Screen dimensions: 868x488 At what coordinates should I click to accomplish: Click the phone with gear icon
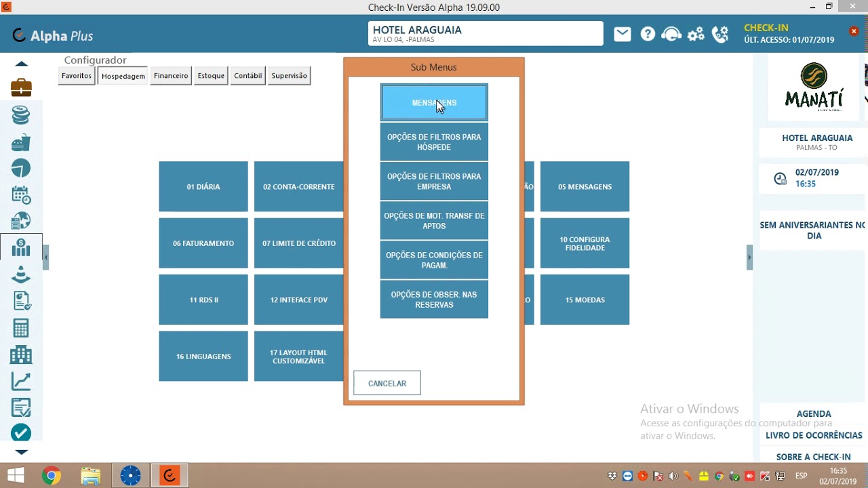pos(720,34)
